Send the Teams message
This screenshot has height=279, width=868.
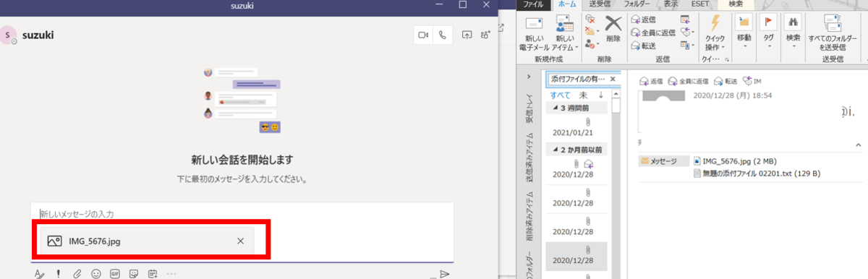pyautogui.click(x=445, y=274)
